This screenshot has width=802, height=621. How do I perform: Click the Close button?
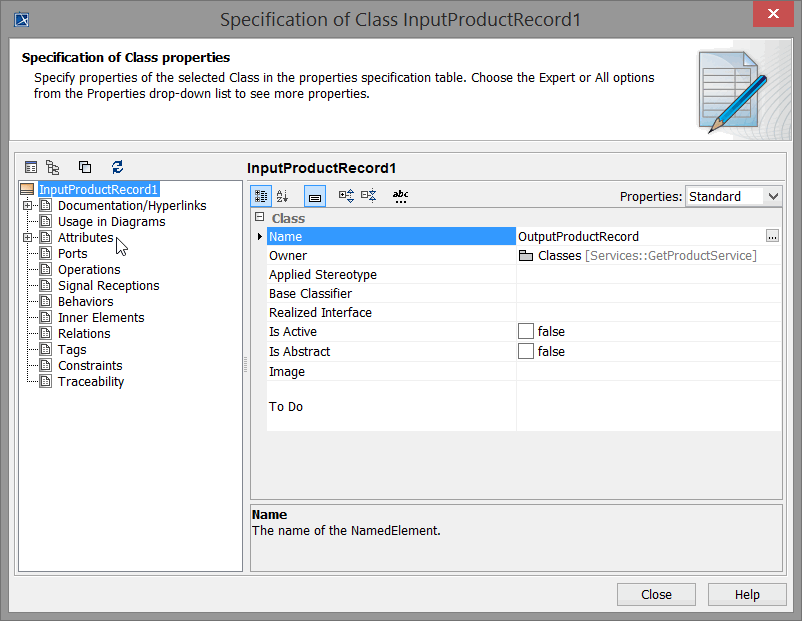[x=656, y=594]
